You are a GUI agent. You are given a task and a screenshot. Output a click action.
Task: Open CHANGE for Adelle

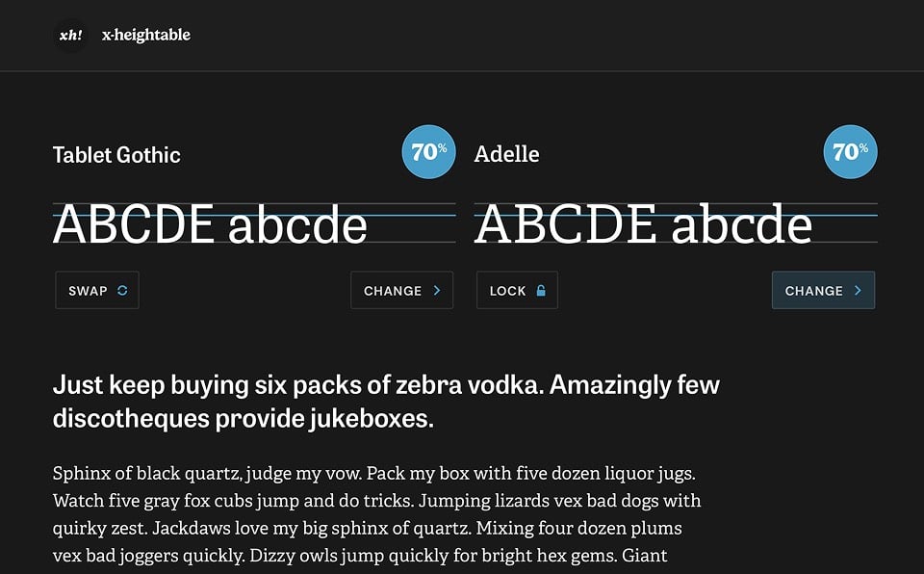tap(823, 290)
